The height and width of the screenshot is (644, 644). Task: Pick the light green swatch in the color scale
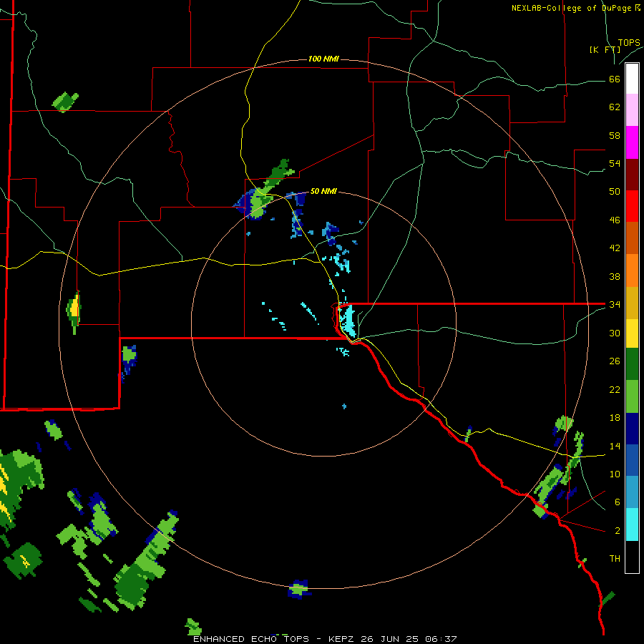[x=632, y=396]
